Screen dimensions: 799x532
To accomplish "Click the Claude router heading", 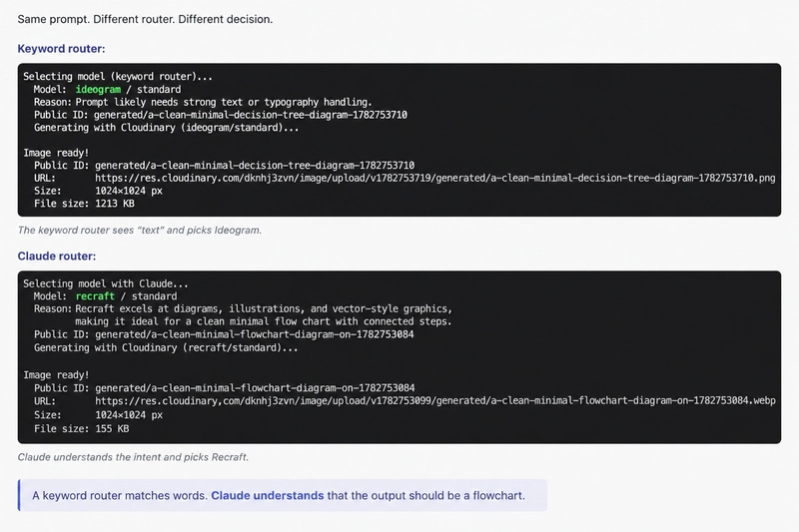I will 57,257.
